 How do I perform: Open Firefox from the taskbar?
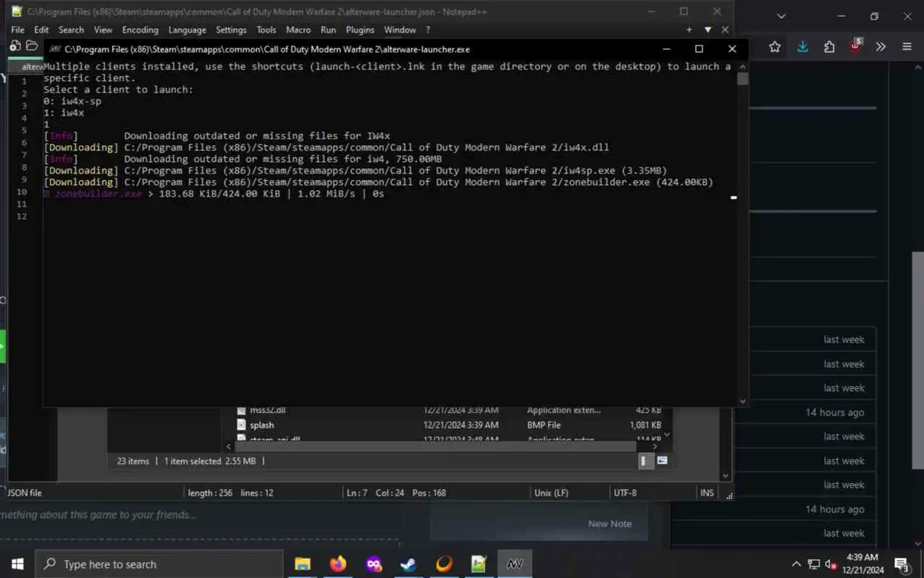[x=338, y=564]
